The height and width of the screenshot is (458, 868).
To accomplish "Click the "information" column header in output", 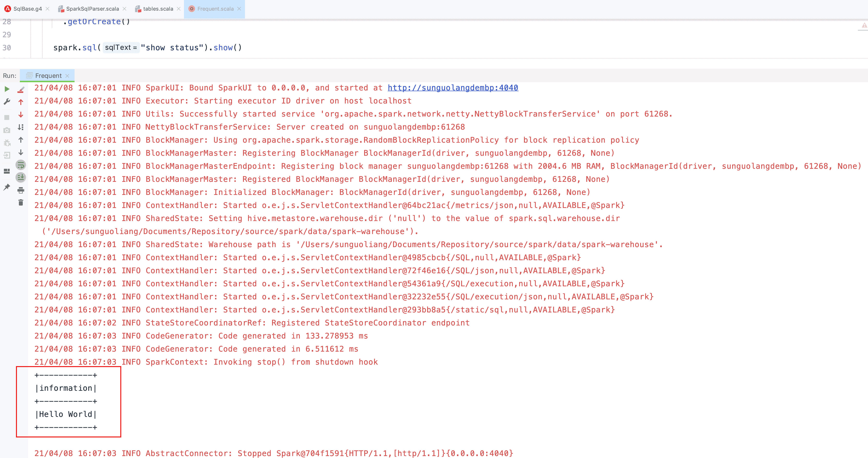I will pyautogui.click(x=66, y=388).
